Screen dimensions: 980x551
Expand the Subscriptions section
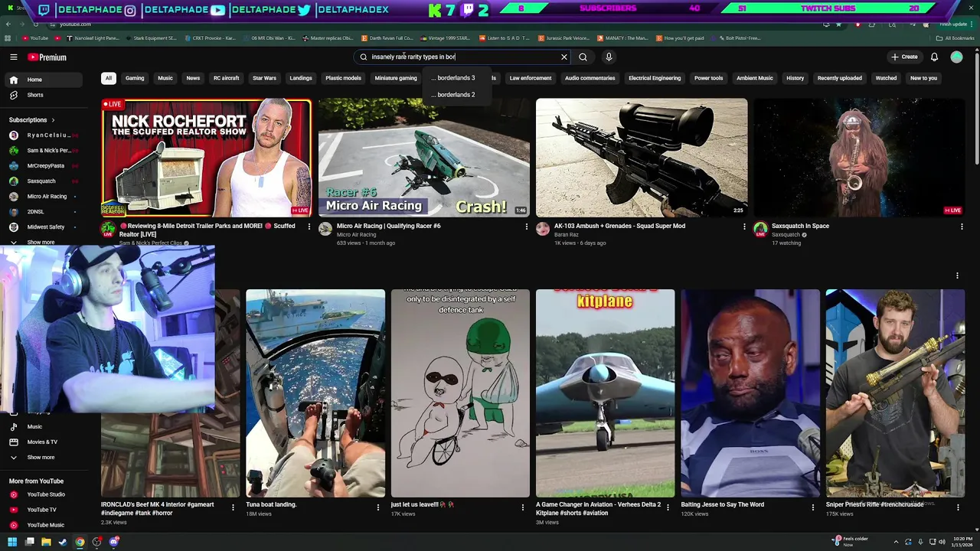click(x=32, y=120)
